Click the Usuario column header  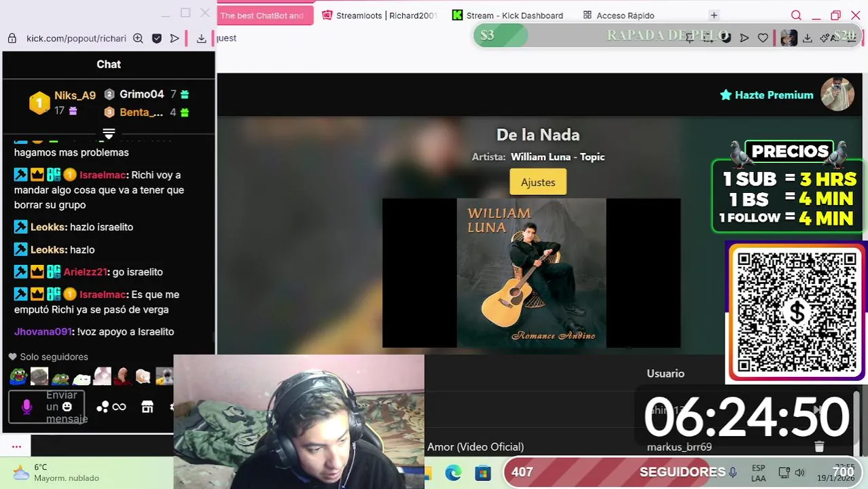click(666, 374)
